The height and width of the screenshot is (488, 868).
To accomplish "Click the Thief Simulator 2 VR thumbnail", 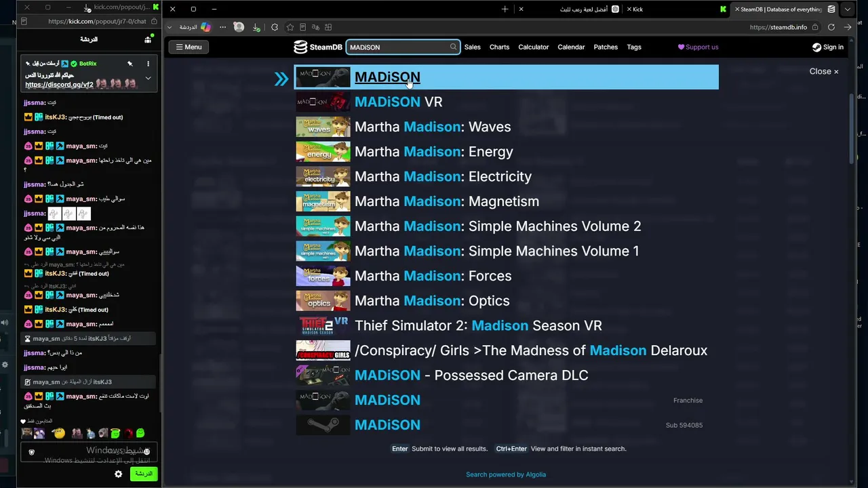I will coord(323,326).
